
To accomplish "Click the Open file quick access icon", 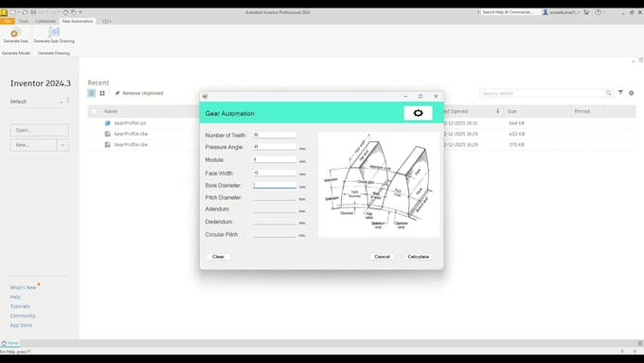I will [x=25, y=12].
